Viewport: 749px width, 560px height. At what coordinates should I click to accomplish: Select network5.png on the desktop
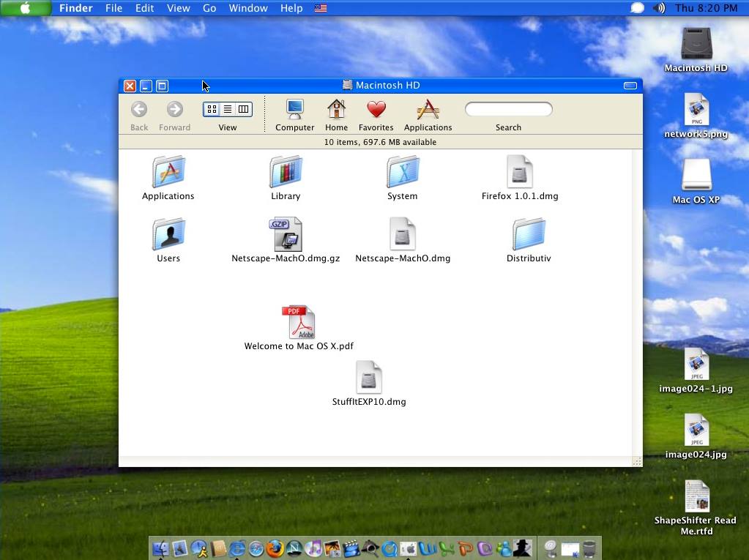[696, 116]
